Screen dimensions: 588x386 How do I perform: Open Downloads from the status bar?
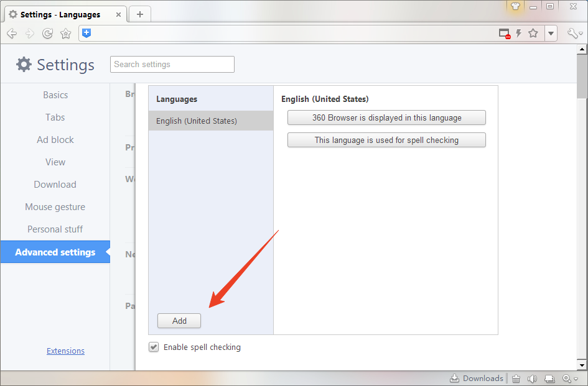(x=476, y=379)
